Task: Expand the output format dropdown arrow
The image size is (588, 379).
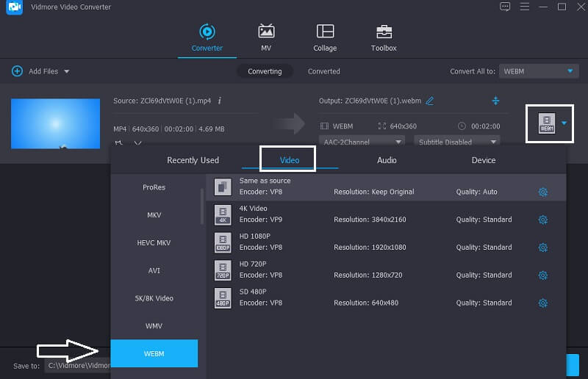Action: (x=564, y=123)
